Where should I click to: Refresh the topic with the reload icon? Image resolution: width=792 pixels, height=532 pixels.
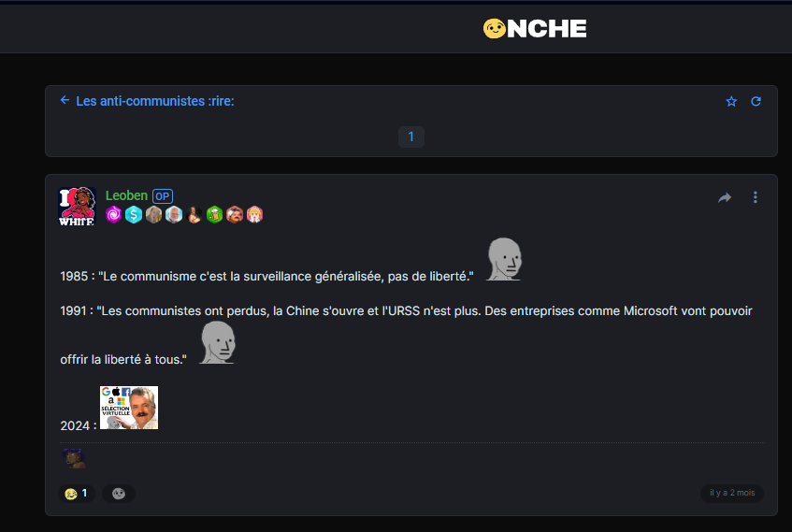(756, 102)
